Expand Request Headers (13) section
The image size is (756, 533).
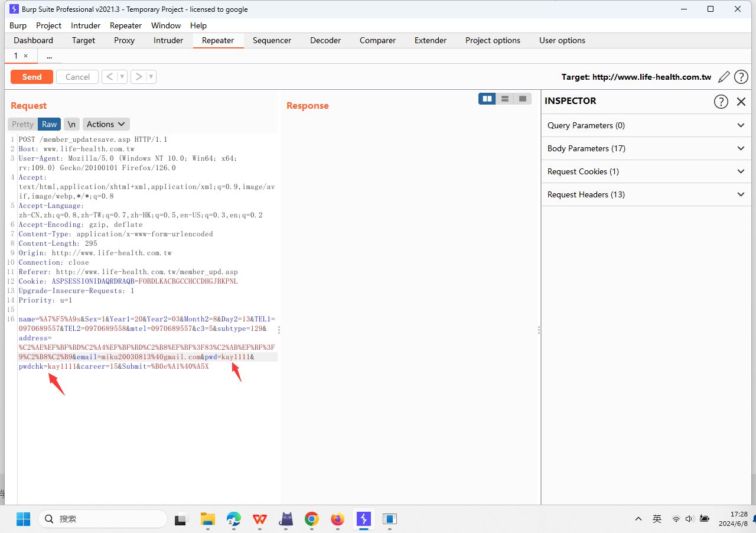(646, 194)
